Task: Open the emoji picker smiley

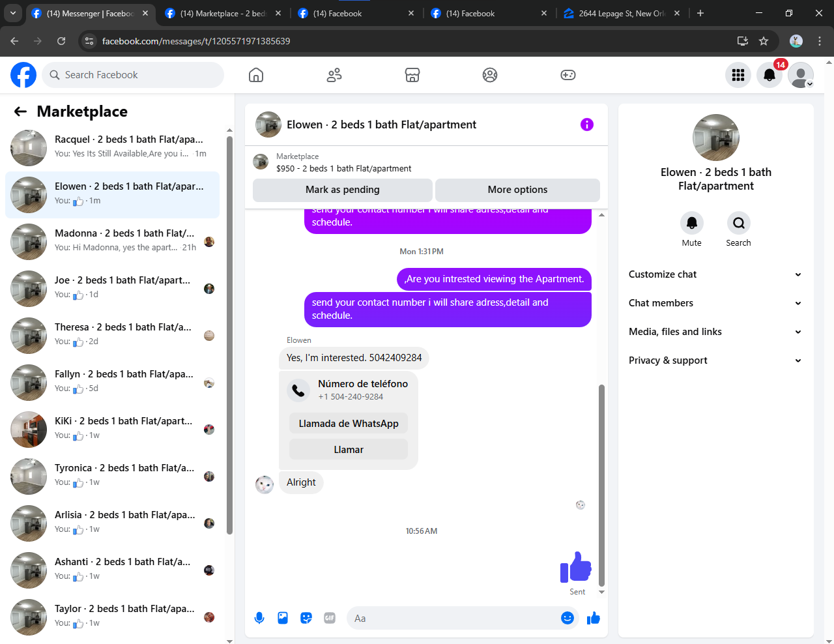Action: click(x=568, y=618)
